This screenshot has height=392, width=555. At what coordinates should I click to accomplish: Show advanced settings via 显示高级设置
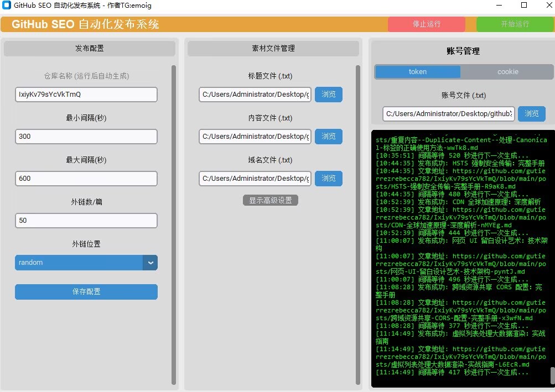click(x=271, y=200)
